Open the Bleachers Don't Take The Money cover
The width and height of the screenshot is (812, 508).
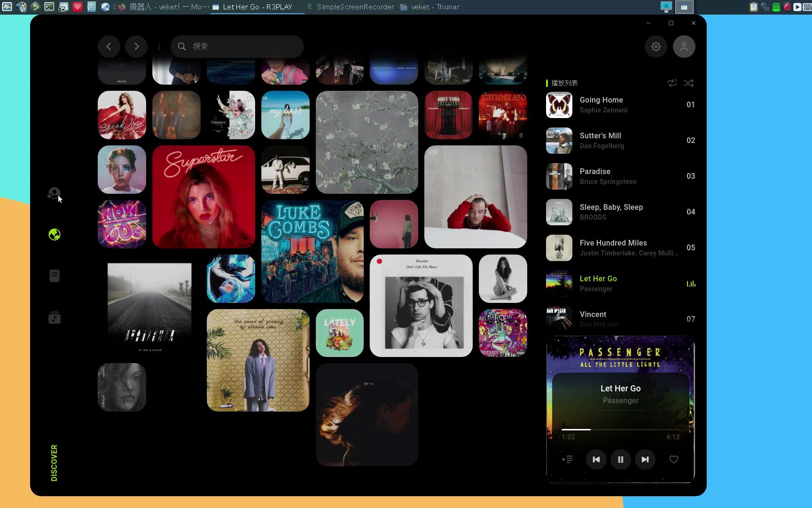click(421, 306)
